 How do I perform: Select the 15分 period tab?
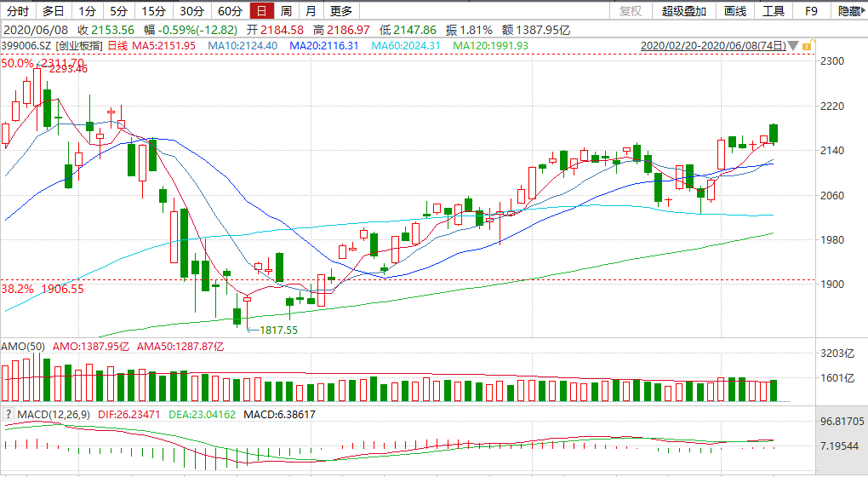point(154,11)
